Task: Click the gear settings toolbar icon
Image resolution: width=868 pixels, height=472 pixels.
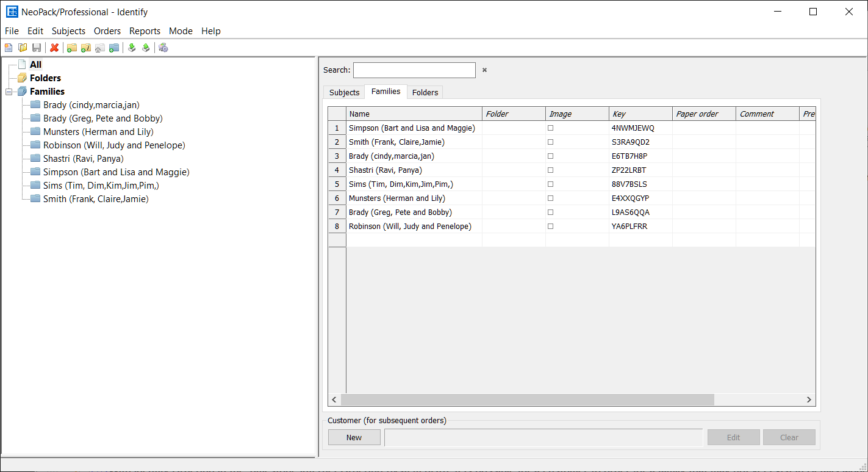Action: coord(163,48)
